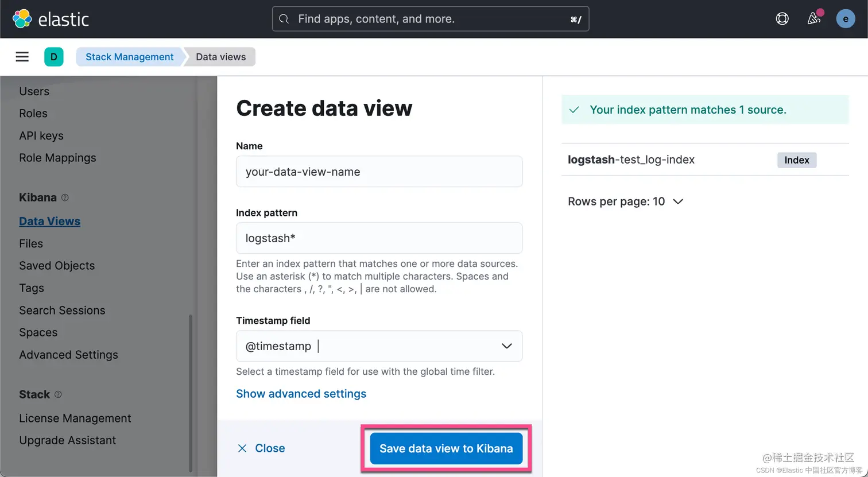Screen dimensions: 868x477
Task: Click Save data view to Kibana
Action: 446,448
